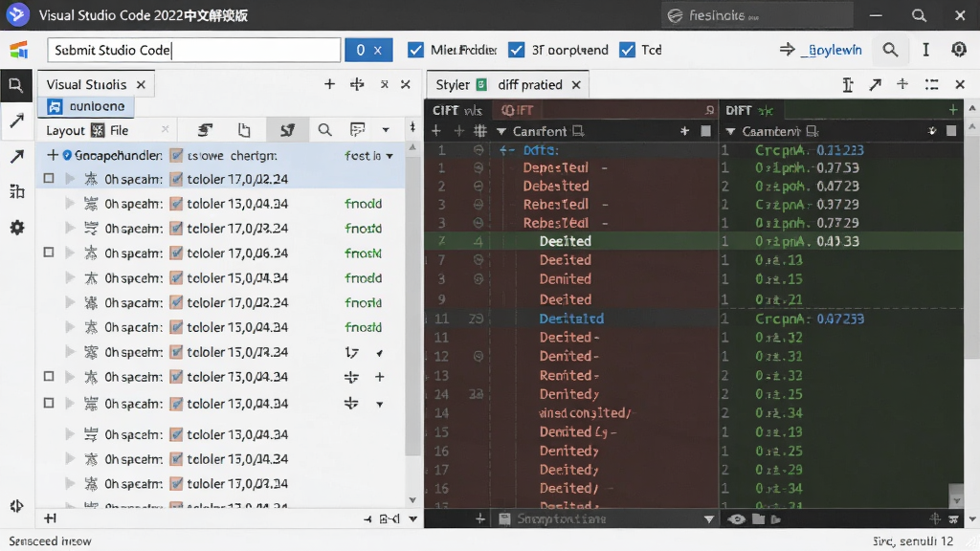Click the plus icon in Visual Stuolis panel header

[x=329, y=84]
